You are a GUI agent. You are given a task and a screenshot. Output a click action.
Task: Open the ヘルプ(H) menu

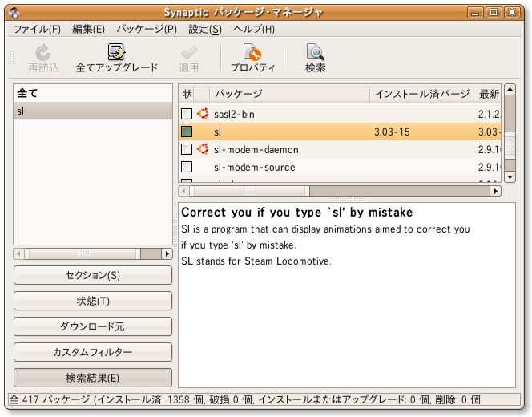(x=254, y=29)
